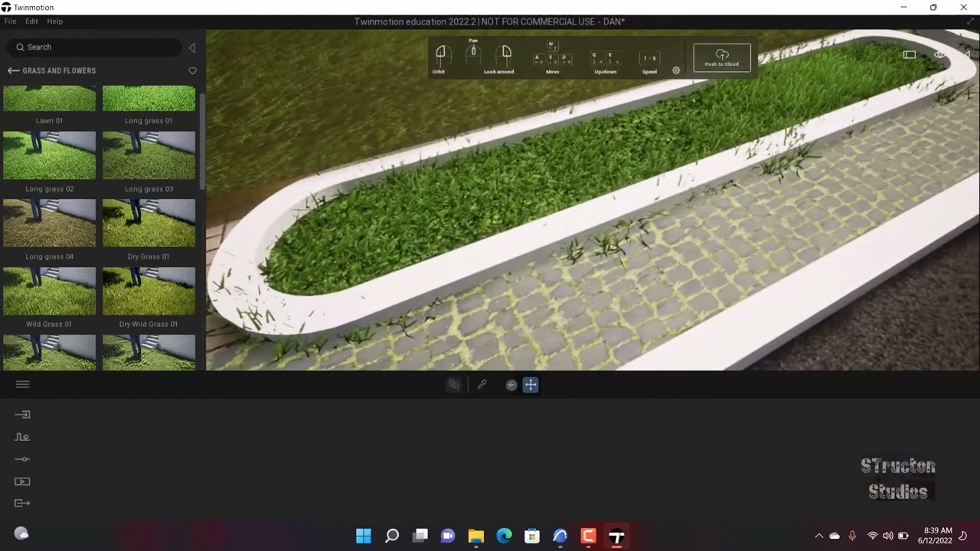Open the File menu
The width and height of the screenshot is (980, 551).
tap(10, 21)
